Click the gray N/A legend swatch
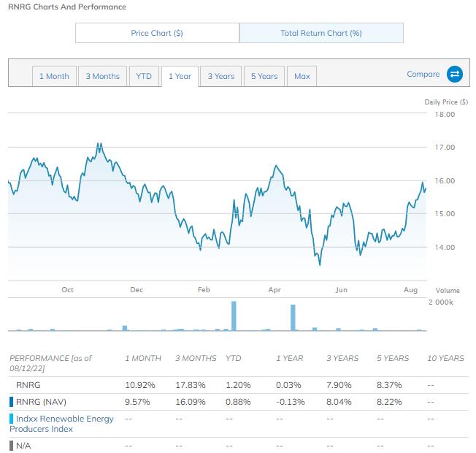 (x=11, y=445)
